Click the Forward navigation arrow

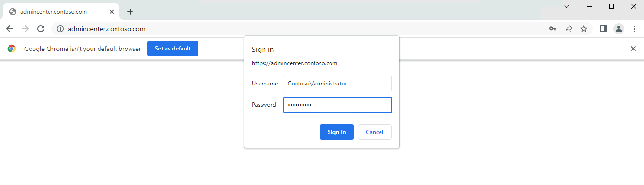(25, 29)
